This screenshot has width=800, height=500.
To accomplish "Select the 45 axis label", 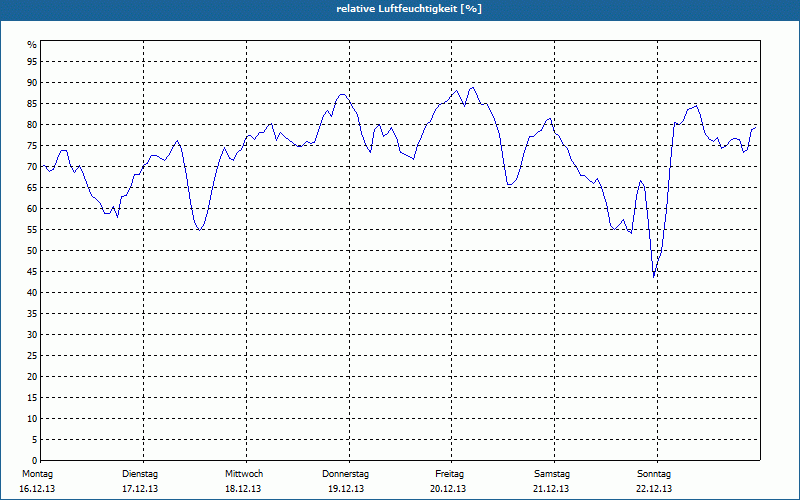I will click(32, 271).
